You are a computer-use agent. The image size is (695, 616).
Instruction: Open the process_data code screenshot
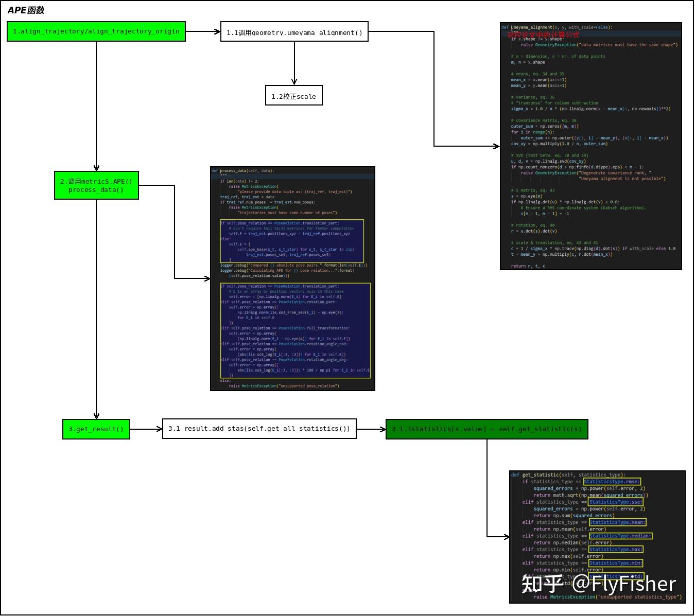(x=293, y=278)
